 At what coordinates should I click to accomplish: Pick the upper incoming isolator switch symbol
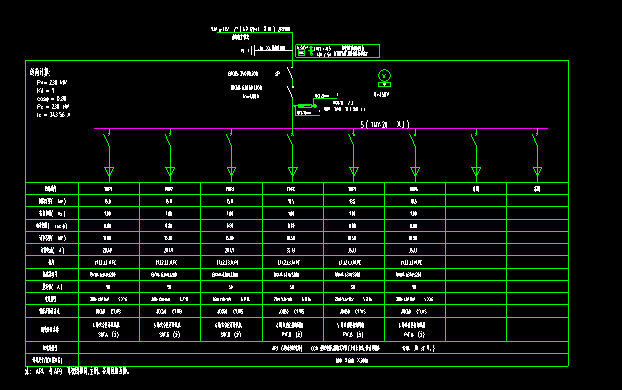click(290, 73)
